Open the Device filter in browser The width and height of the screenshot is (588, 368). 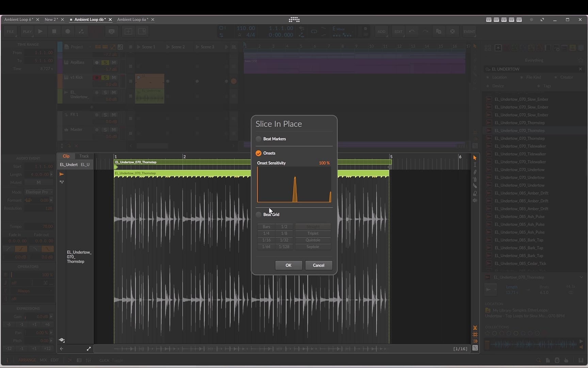click(498, 86)
